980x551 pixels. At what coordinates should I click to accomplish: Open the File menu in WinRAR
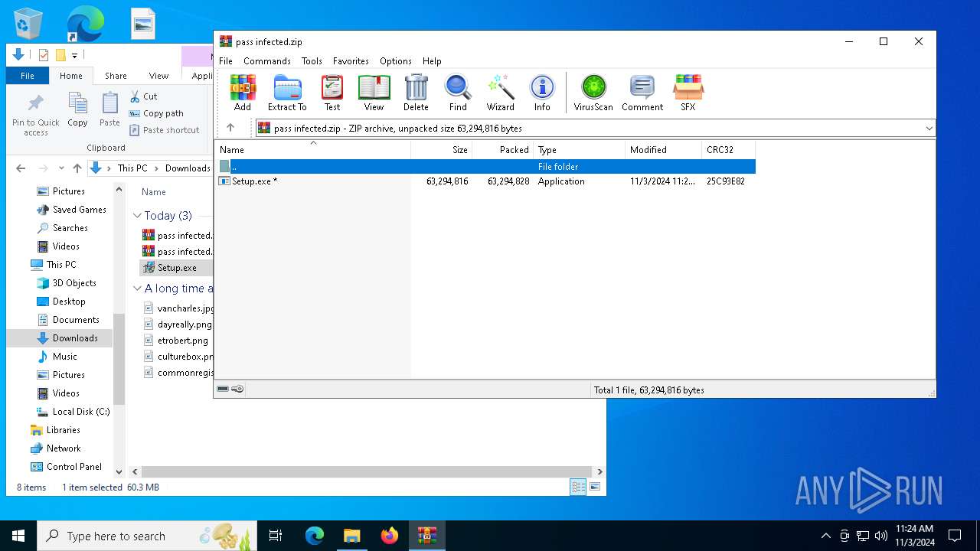click(226, 61)
